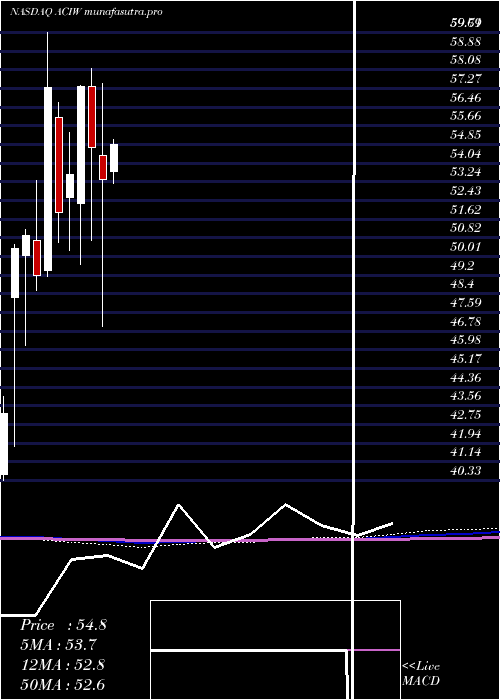Select the 5MA : 53.7 value
The height and width of the screenshot is (700, 500).
coord(58,645)
